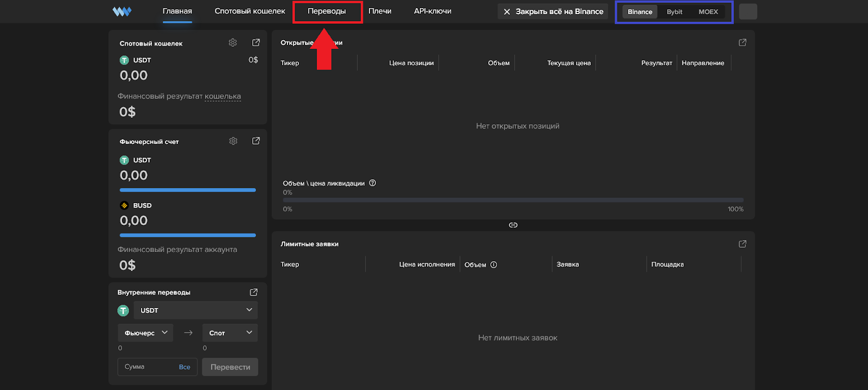Pop out the open positions panel
This screenshot has height=390, width=868.
click(743, 42)
